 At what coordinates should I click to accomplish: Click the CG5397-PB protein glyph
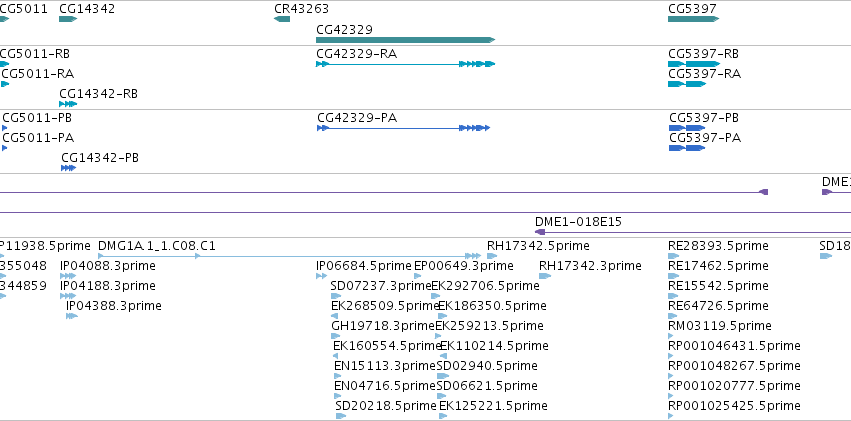tap(687, 128)
